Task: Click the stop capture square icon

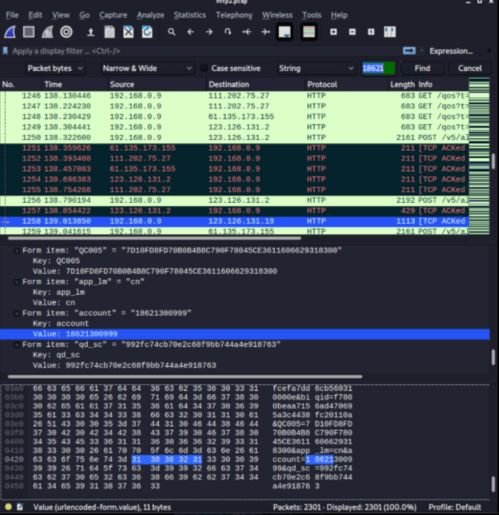Action: [x=29, y=32]
